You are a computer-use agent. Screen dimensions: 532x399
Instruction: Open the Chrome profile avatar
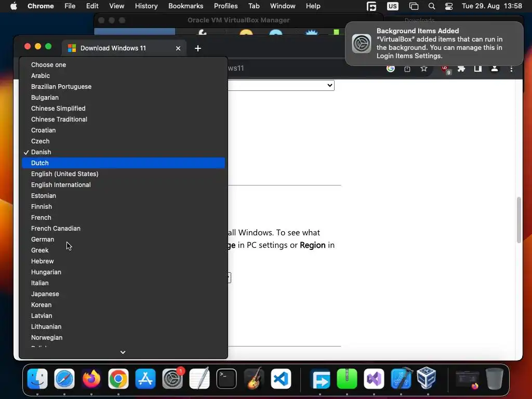[495, 69]
